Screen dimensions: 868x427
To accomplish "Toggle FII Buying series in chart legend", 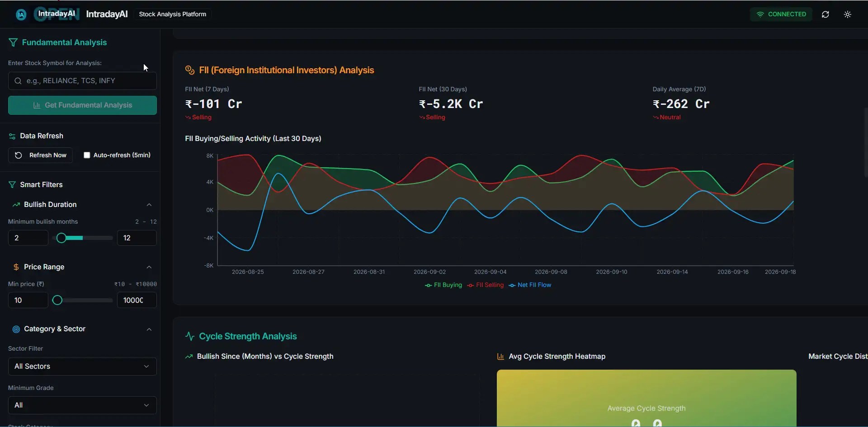I will 443,285.
